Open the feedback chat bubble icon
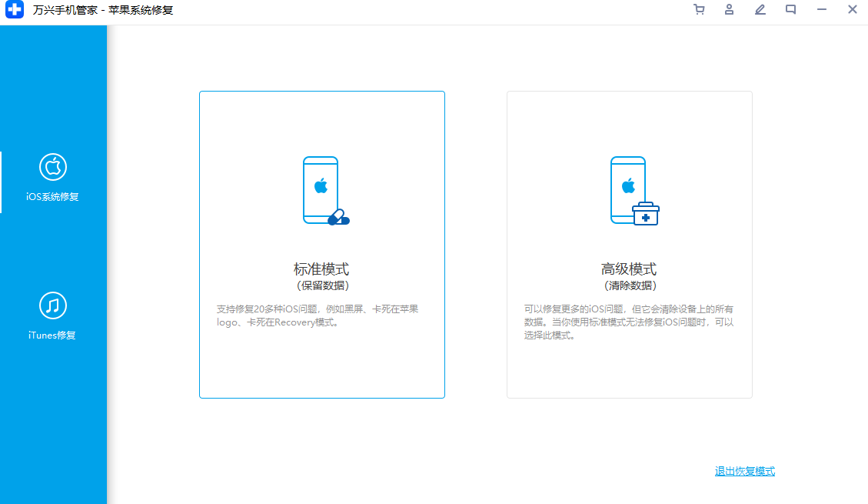Image resolution: width=868 pixels, height=504 pixels. (790, 9)
